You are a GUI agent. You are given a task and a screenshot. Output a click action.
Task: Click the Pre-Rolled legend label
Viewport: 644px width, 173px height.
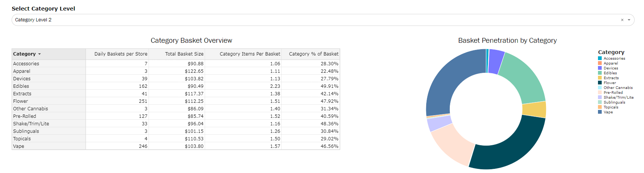pos(613,92)
